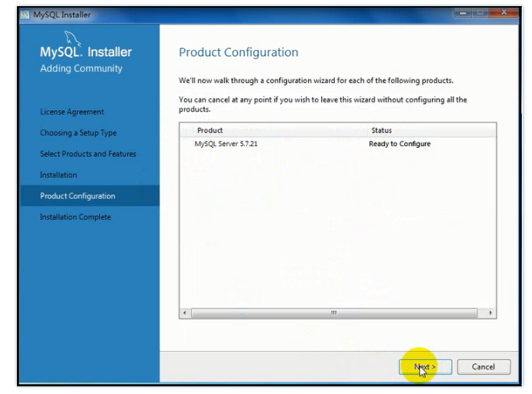532x394 pixels.
Task: Select the Product Configuration step in sidebar
Action: (89, 196)
